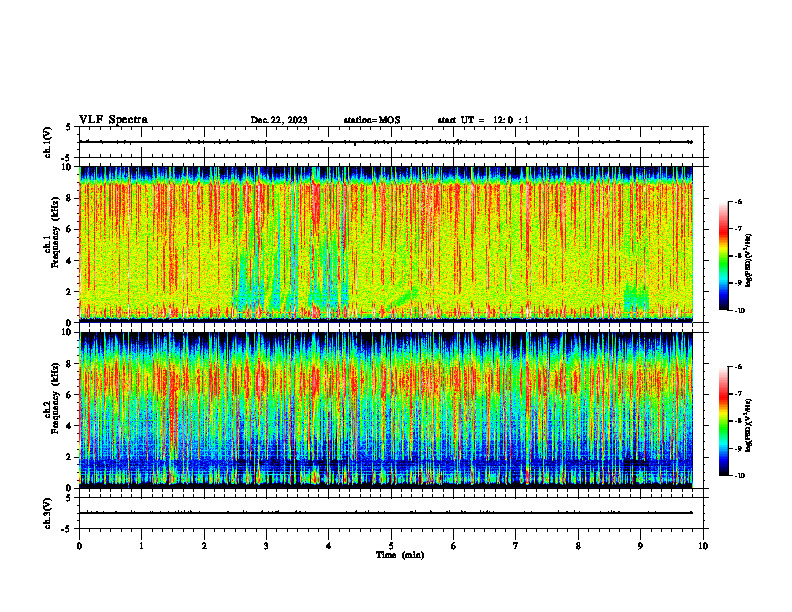This screenshot has height=612, width=792.
Task: Click the ch.1 colorbar PSD unit label
Action: (749, 260)
